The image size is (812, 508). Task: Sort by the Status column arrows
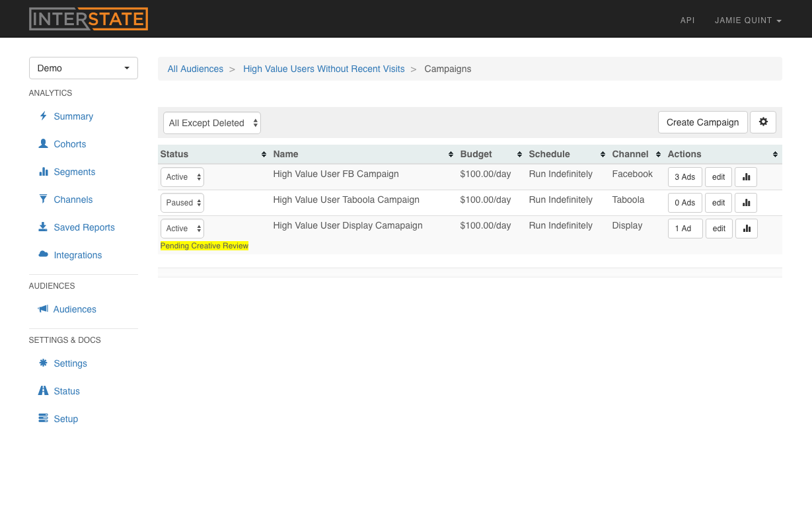coord(265,154)
